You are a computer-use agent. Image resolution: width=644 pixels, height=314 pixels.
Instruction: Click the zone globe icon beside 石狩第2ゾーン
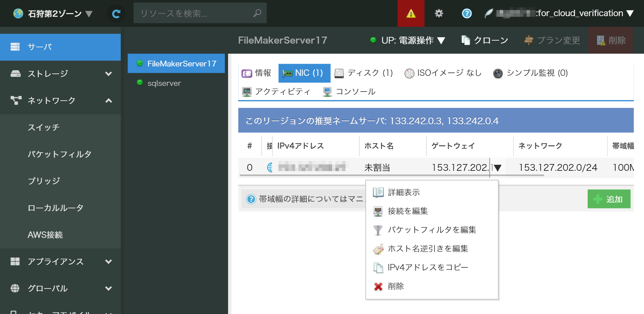[x=18, y=13]
